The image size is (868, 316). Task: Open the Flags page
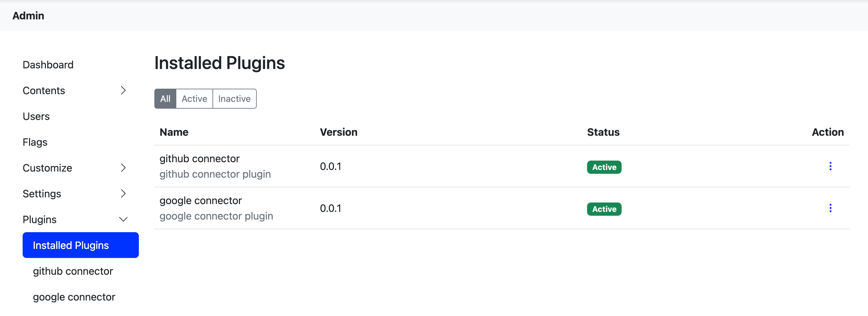pyautogui.click(x=35, y=142)
